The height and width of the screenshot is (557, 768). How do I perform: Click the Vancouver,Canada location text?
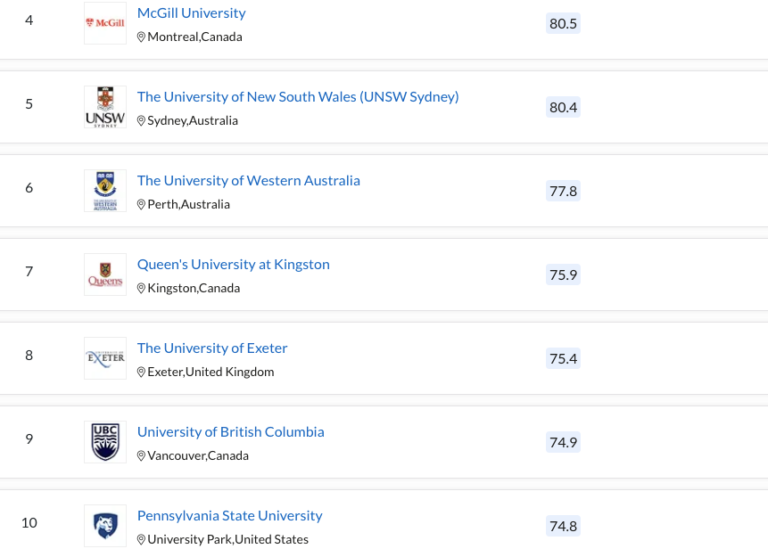point(198,456)
